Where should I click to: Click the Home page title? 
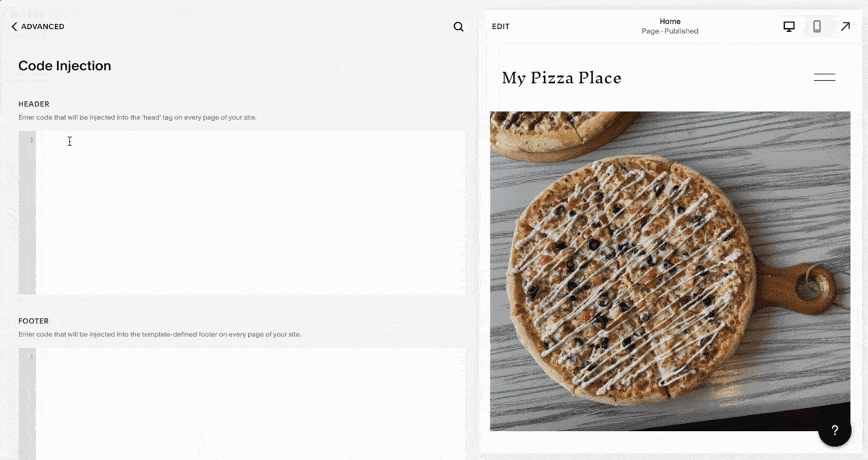[670, 22]
